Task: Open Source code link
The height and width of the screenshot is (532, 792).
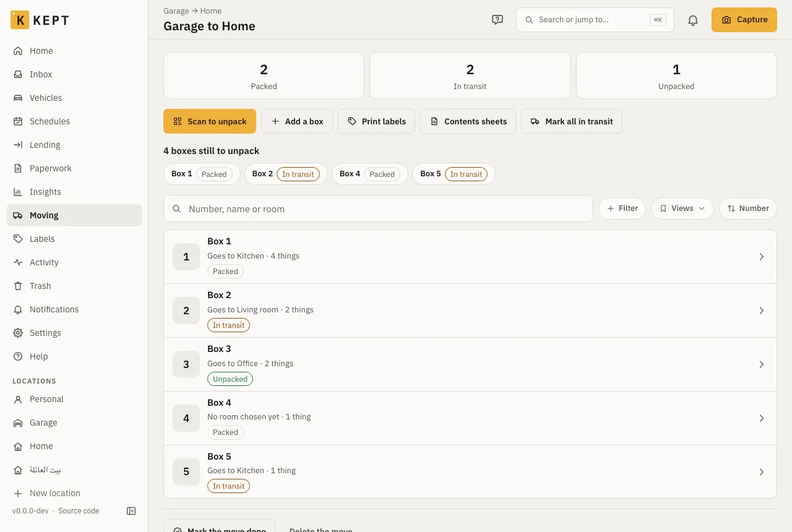Action: tap(79, 511)
